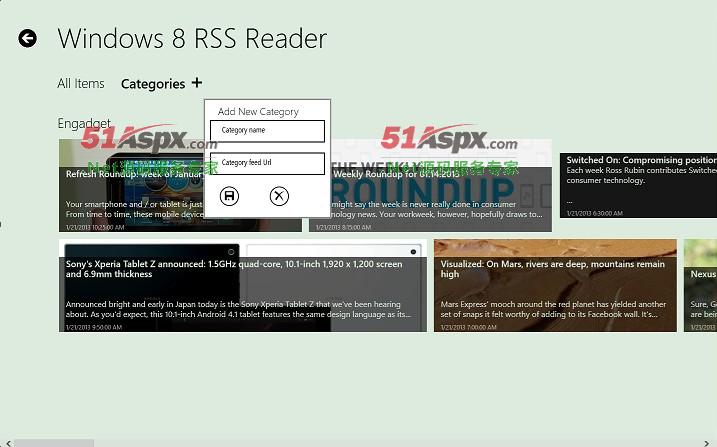The width and height of the screenshot is (717, 447).
Task: Focus the Category name field
Action: (268, 131)
